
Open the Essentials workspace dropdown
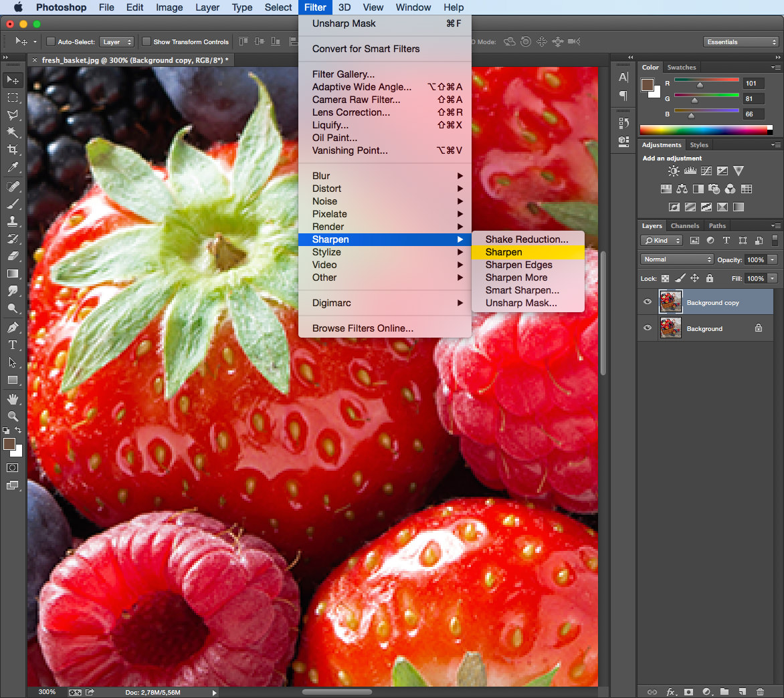(741, 42)
